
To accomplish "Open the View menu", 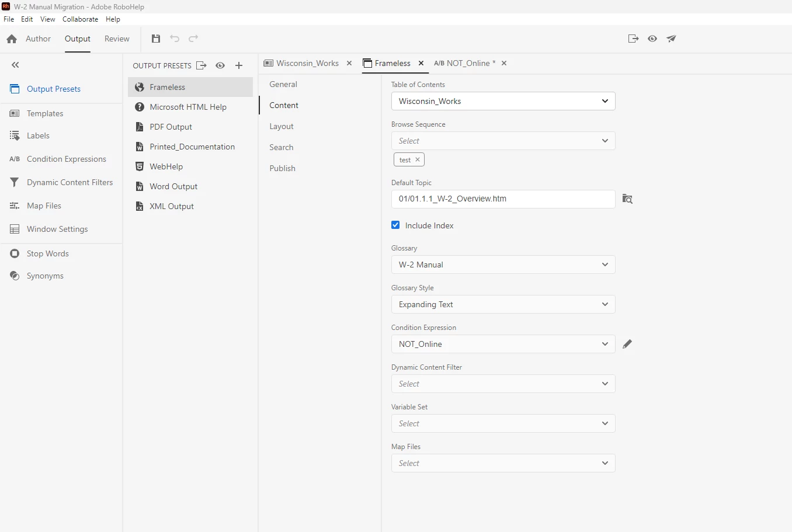I will coord(48,19).
